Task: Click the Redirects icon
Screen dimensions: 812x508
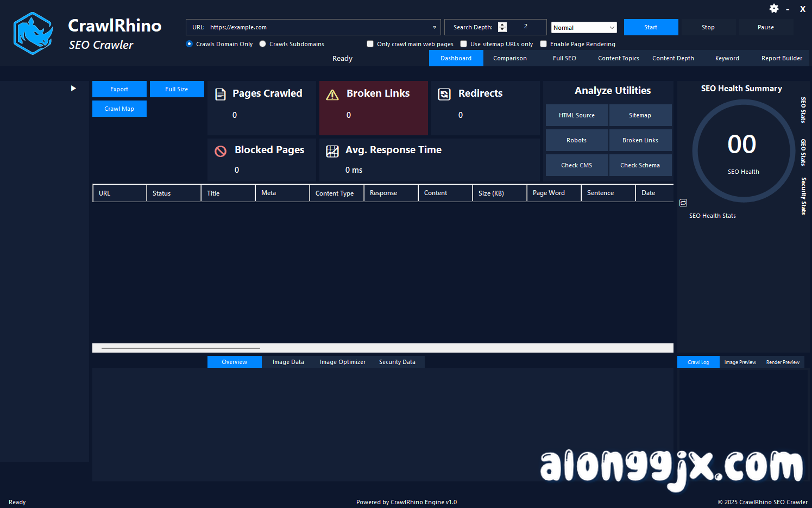Action: point(444,93)
